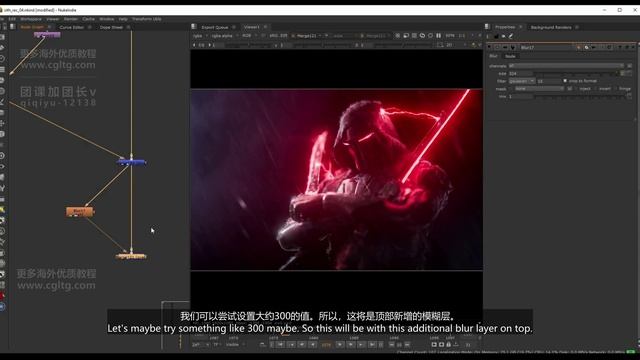Open the Node Graph pane menu icon
640x360 pixels.
[x=13, y=27]
